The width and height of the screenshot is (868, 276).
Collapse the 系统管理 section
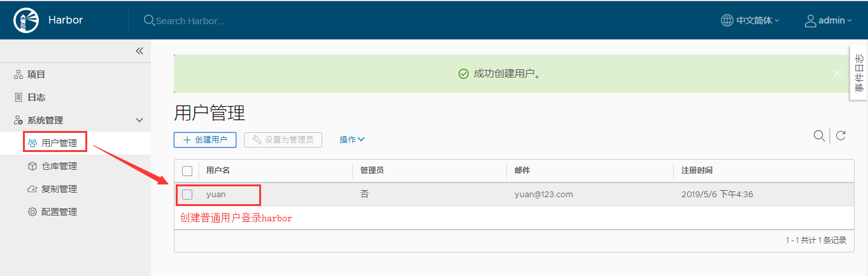(139, 120)
